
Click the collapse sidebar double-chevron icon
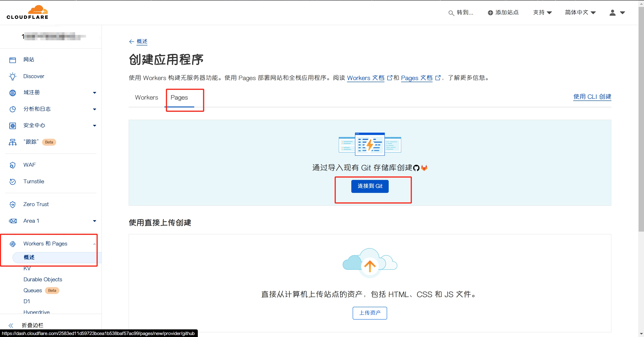[x=11, y=326]
